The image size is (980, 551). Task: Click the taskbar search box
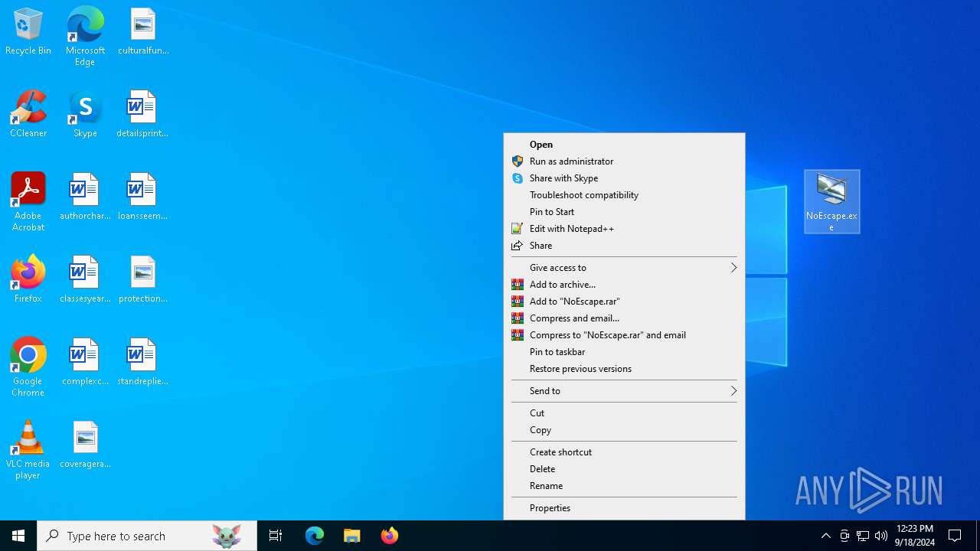[147, 536]
